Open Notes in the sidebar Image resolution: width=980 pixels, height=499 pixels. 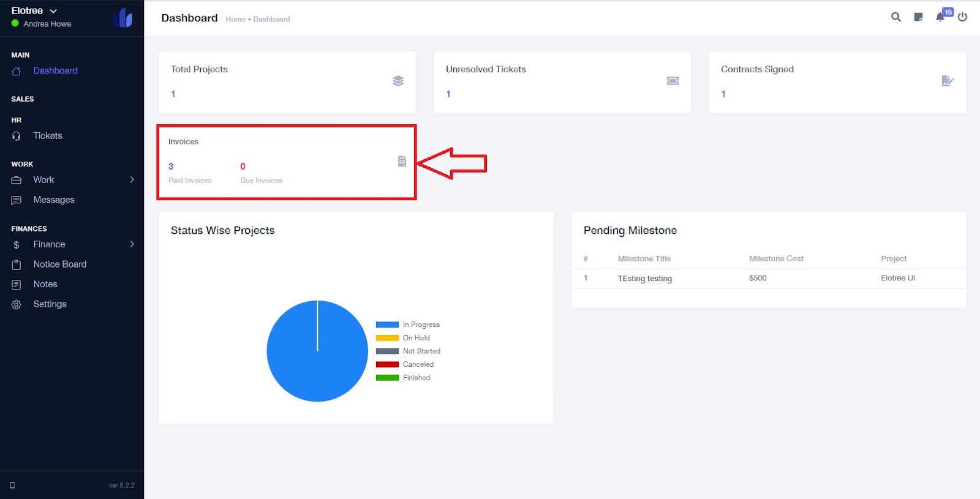tap(45, 284)
